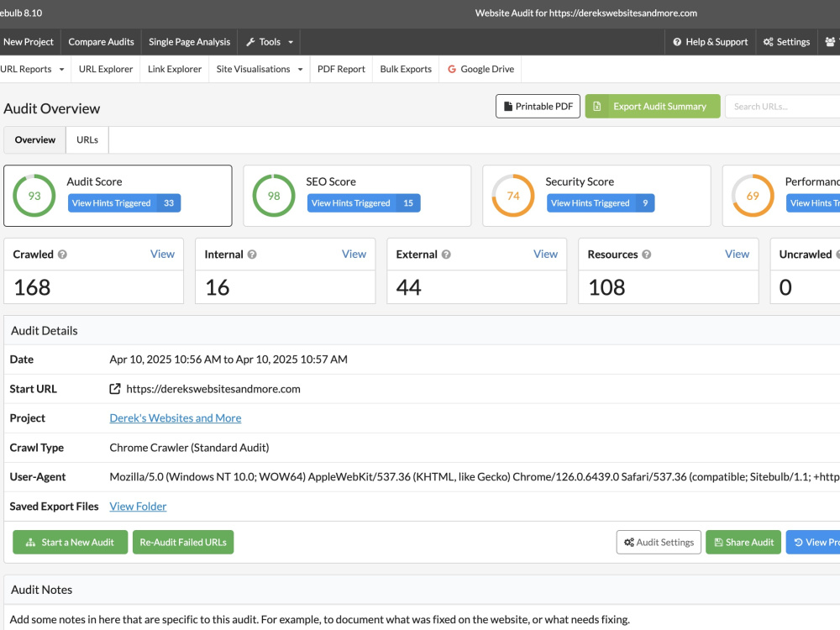This screenshot has height=630, width=840.
Task: Click the Security Score 74 gauge
Action: point(513,196)
